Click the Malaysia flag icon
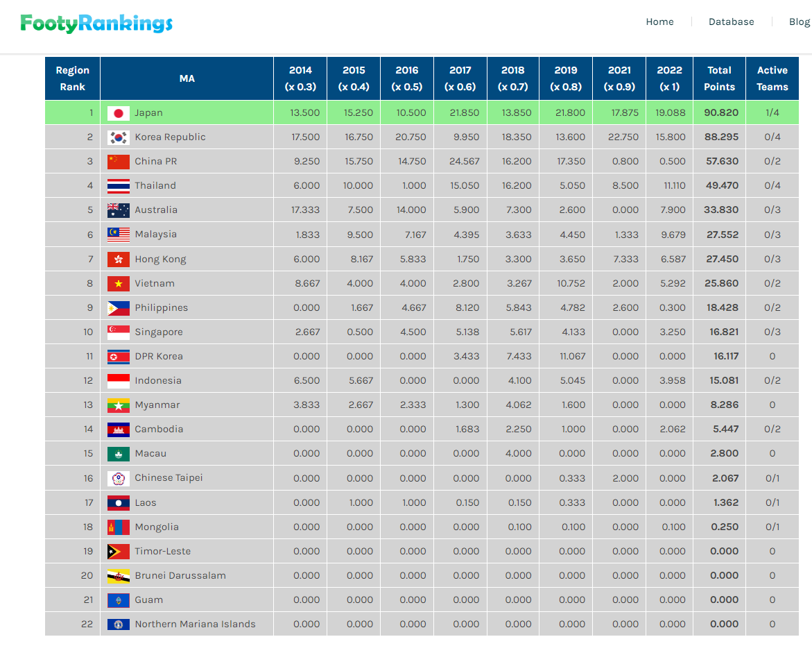 click(118, 235)
